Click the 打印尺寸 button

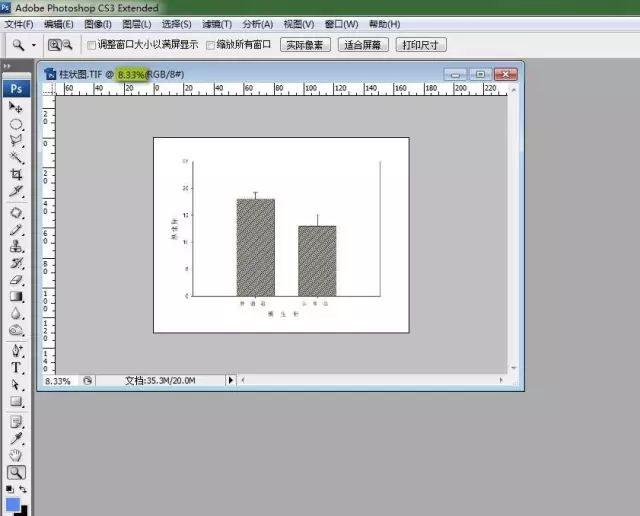click(421, 44)
